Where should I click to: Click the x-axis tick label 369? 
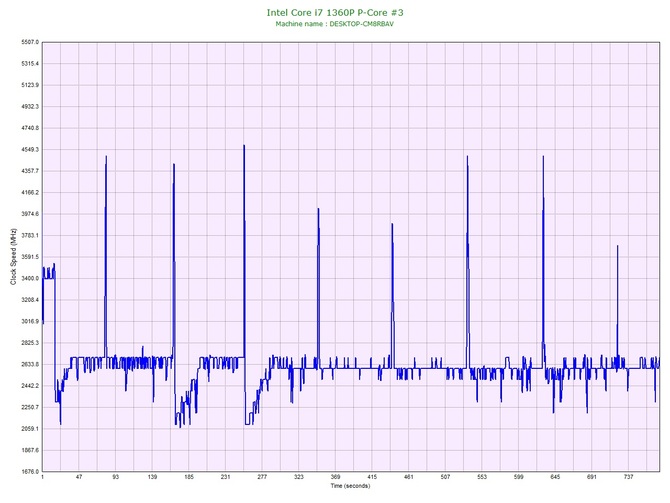(x=335, y=477)
